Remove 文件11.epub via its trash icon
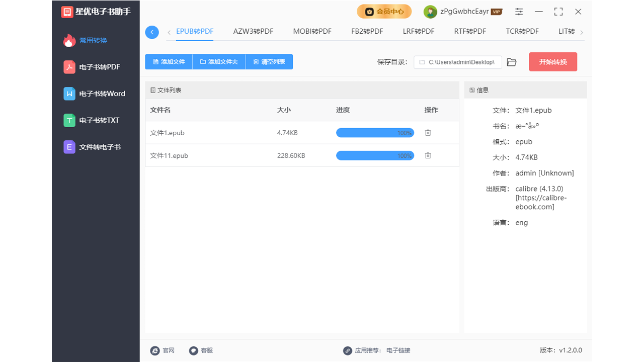This screenshot has width=644, height=362. click(428, 155)
